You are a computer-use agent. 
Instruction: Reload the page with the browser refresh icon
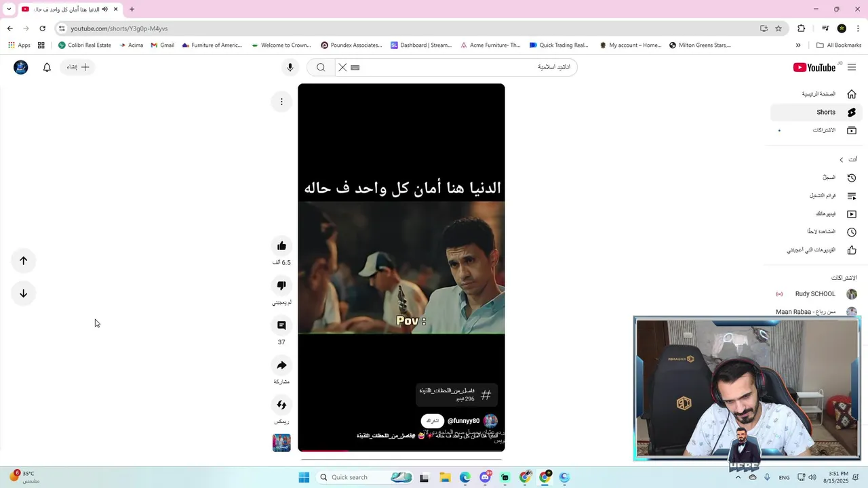42,28
